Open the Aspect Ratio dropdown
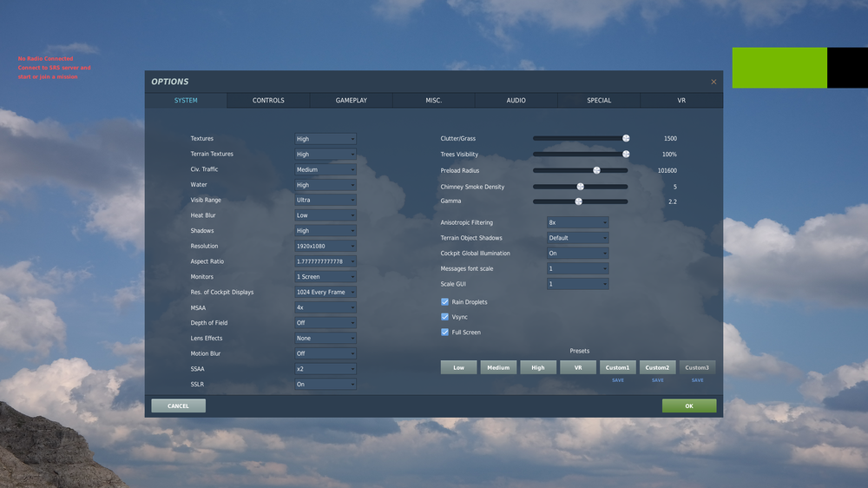 tap(325, 261)
